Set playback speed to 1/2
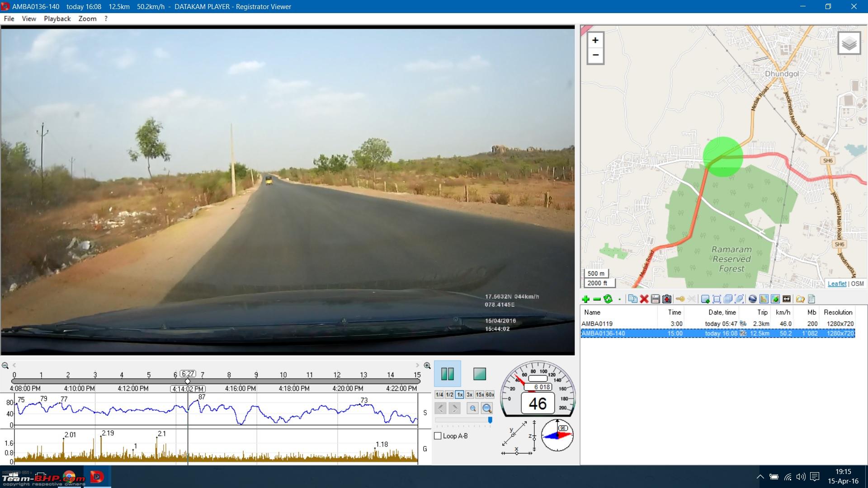The image size is (868, 488). point(449,394)
